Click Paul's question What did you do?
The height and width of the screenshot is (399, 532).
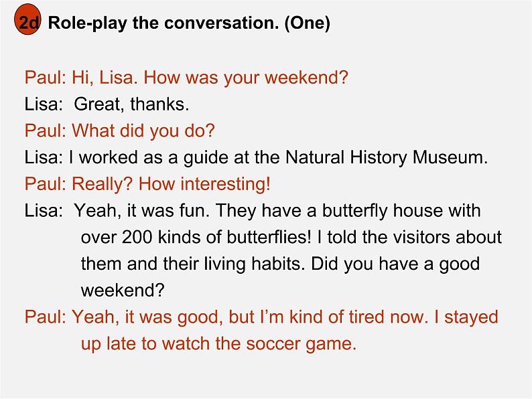click(143, 131)
